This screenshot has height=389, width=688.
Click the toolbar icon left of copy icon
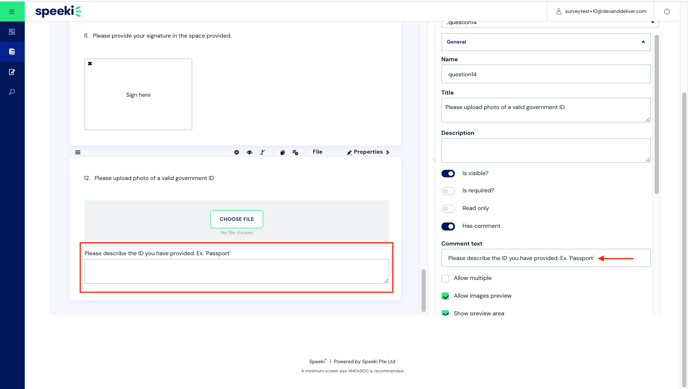coord(262,152)
